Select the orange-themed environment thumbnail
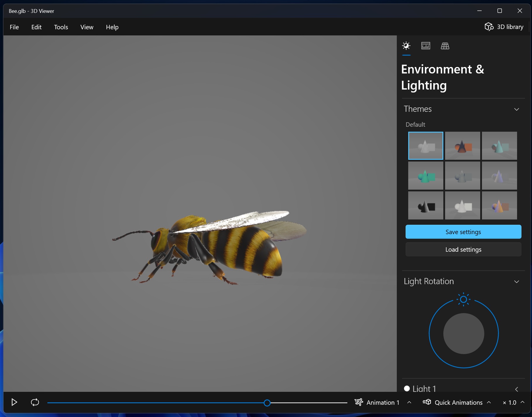The image size is (532, 417). (x=462, y=146)
